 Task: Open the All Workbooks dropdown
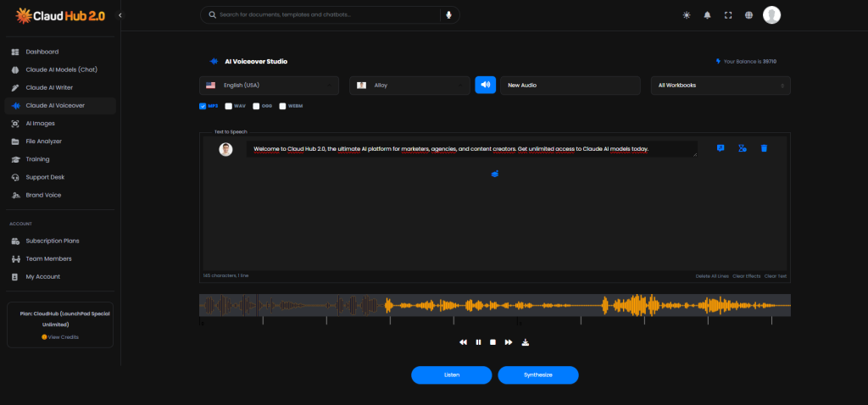point(721,86)
